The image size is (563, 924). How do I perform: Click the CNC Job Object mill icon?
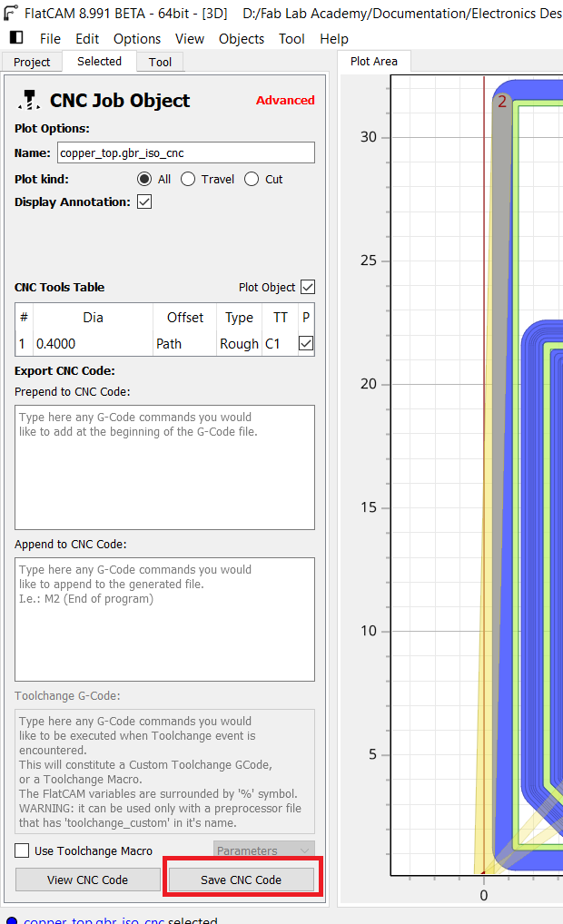tap(28, 100)
